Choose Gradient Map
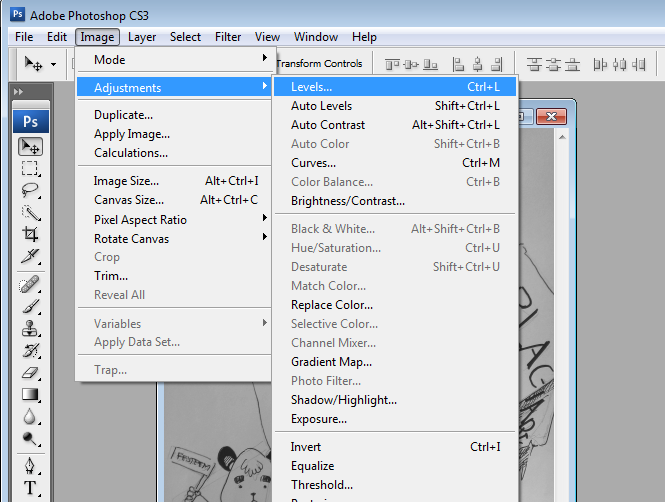The height and width of the screenshot is (502, 665). 395,362
